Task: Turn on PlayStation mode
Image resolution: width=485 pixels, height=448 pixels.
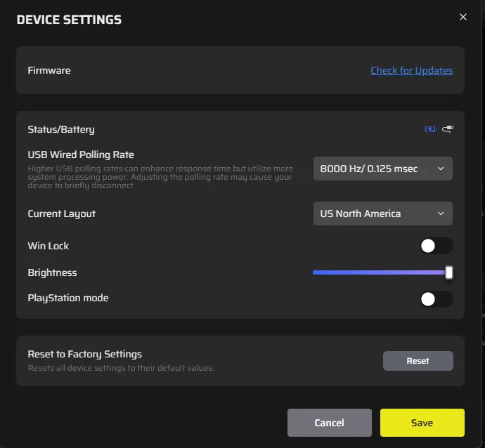Action: click(x=436, y=299)
